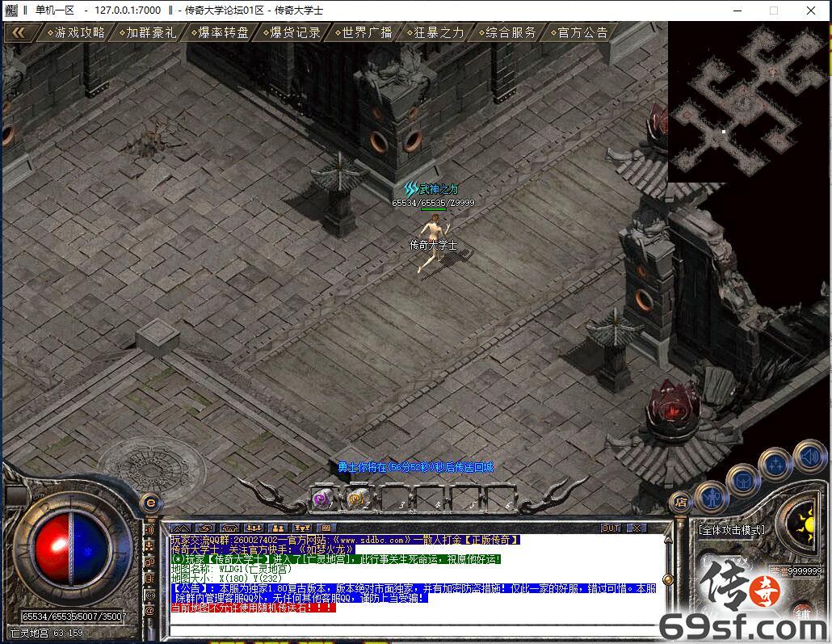
Task: Click the chat toolbar group hierarchy icon
Action: (x=254, y=528)
